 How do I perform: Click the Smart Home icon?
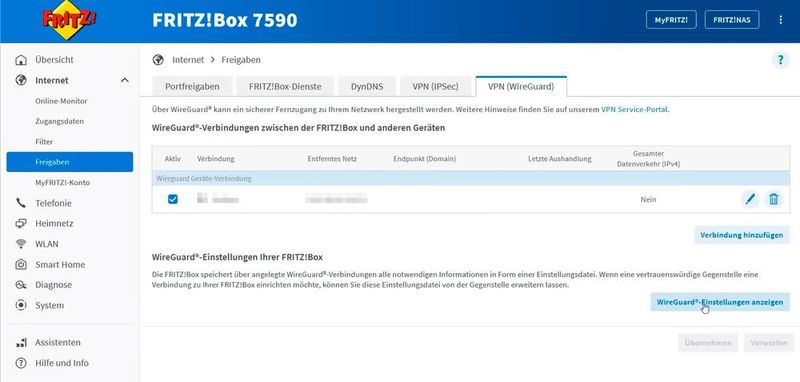[x=21, y=264]
